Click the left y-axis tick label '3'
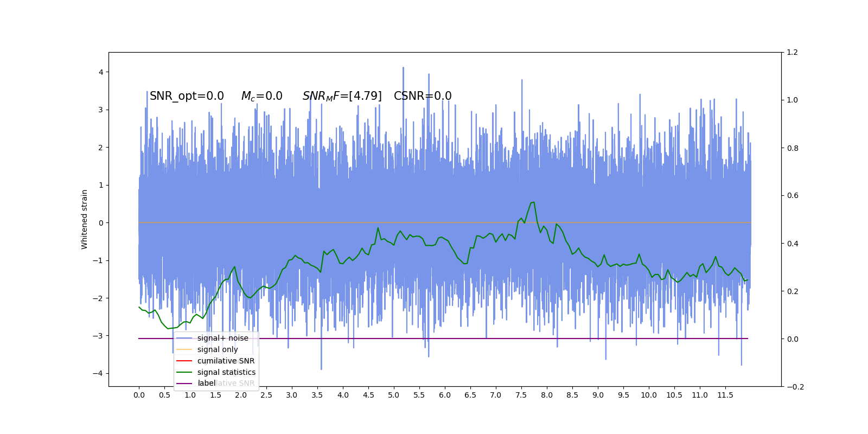This screenshot has height=434, width=868. click(101, 110)
